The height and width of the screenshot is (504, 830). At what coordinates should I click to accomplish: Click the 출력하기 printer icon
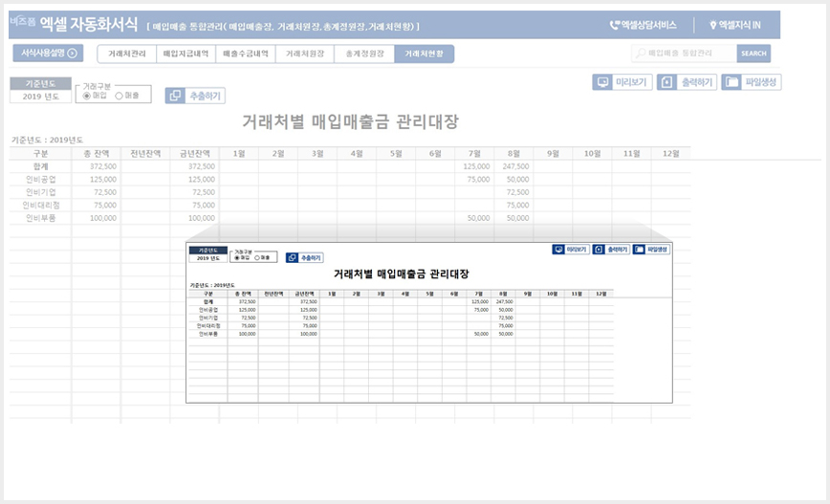667,82
